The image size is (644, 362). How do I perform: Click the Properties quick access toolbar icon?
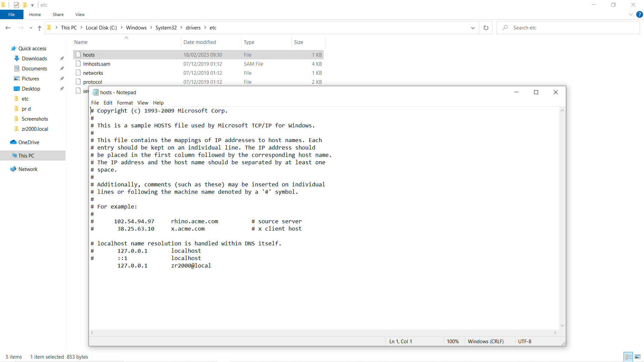(x=16, y=5)
